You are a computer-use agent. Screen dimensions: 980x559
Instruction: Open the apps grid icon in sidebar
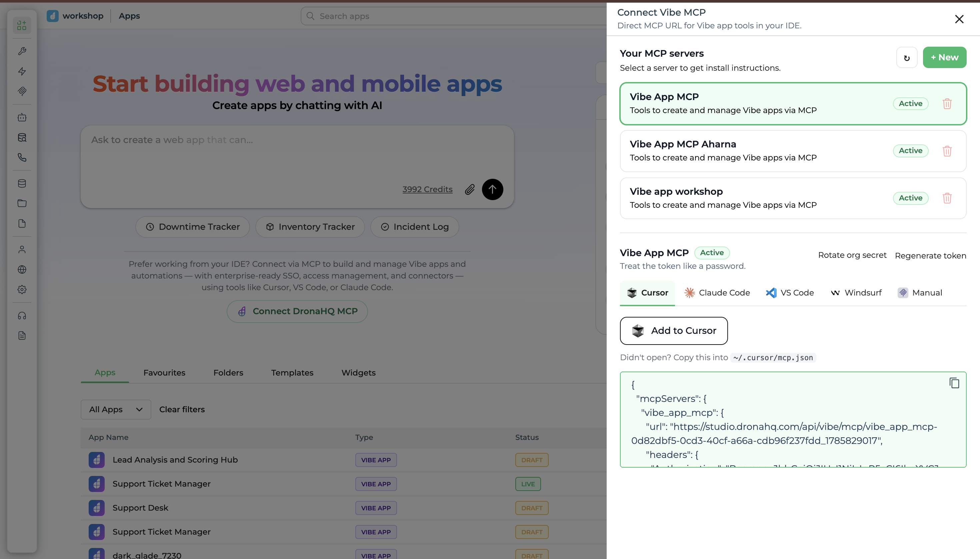click(22, 25)
